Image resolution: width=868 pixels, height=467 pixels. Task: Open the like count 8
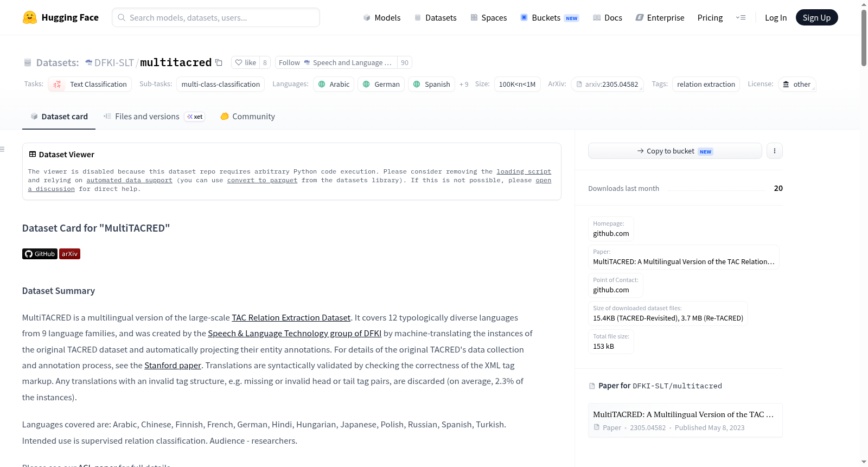[x=265, y=62]
